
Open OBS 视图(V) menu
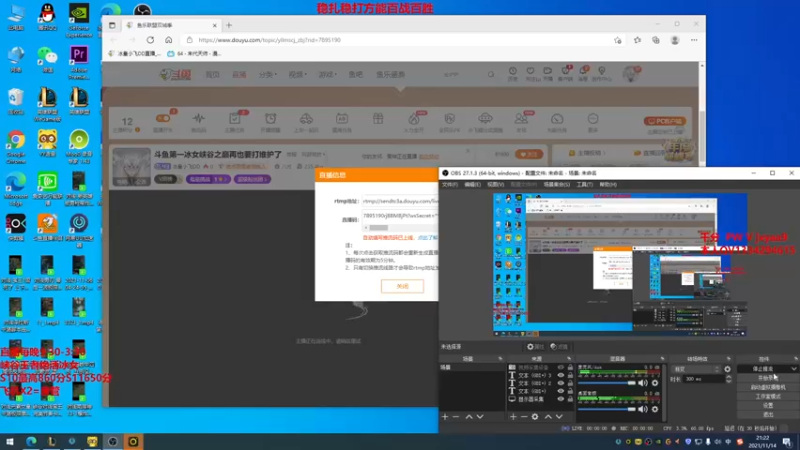[x=495, y=184]
